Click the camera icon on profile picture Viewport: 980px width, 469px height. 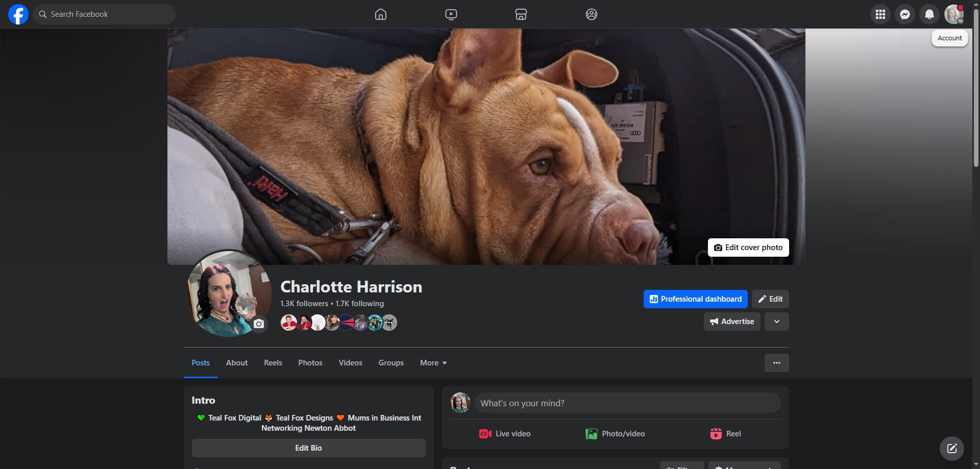pos(259,324)
